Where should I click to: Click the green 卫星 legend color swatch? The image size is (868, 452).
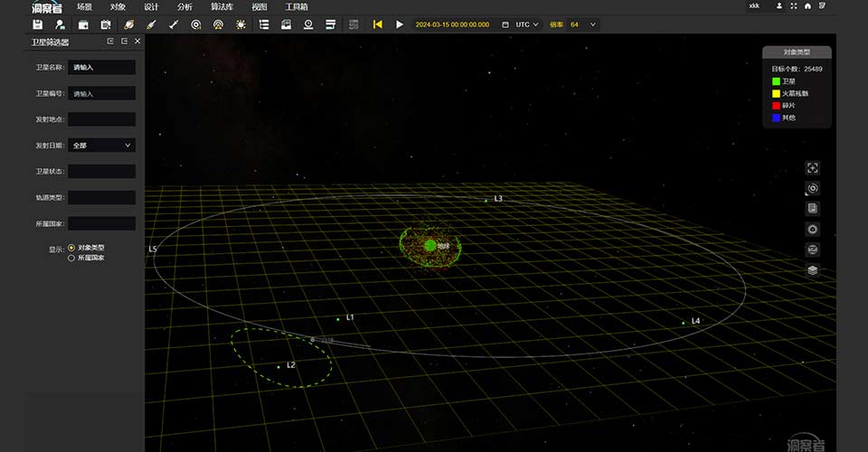pos(776,81)
